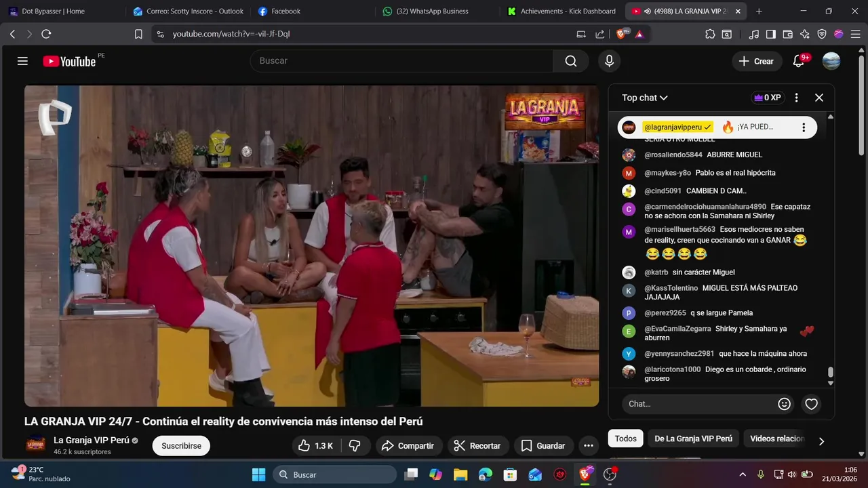Open the pinned message options menu
This screenshot has width=868, height=488.
pyautogui.click(x=804, y=127)
